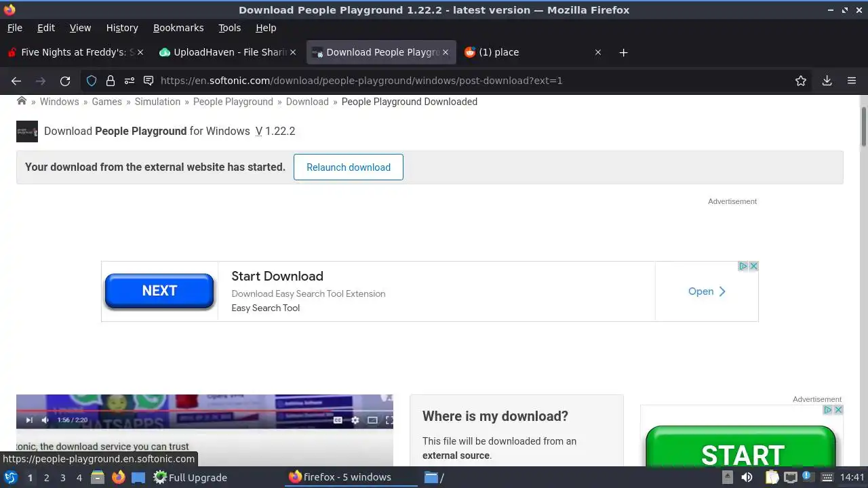Switch to workspace 3 in the taskbar
Viewport: 868px width, 488px height.
click(x=62, y=477)
